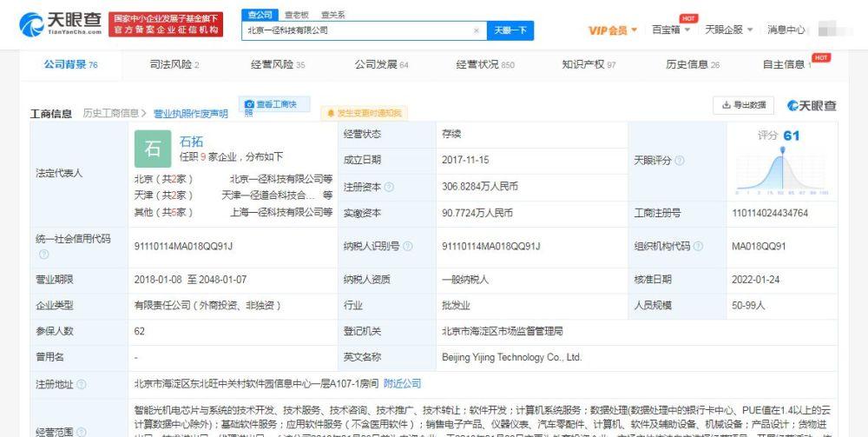This screenshot has width=868, height=437.
Task: Select the 自主信息 tab
Action: 786,65
